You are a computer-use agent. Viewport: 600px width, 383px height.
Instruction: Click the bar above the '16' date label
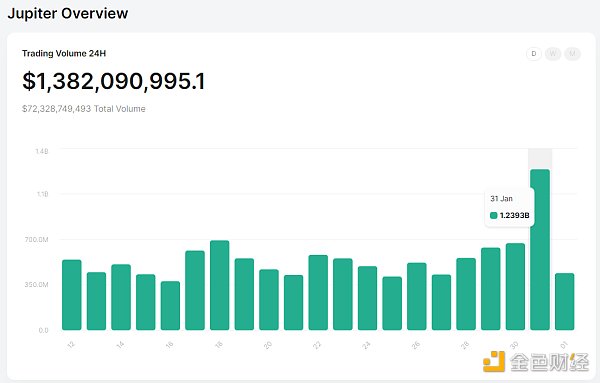point(170,306)
